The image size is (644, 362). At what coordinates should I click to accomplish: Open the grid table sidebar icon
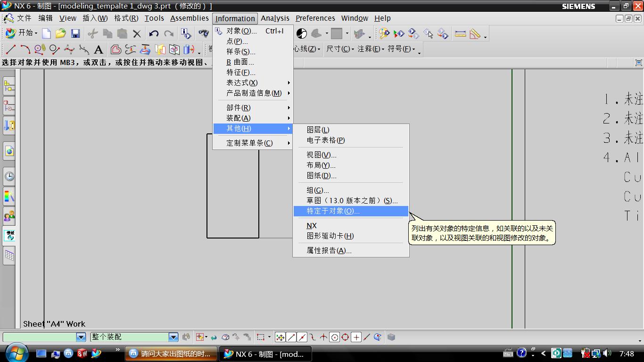pos(9,255)
